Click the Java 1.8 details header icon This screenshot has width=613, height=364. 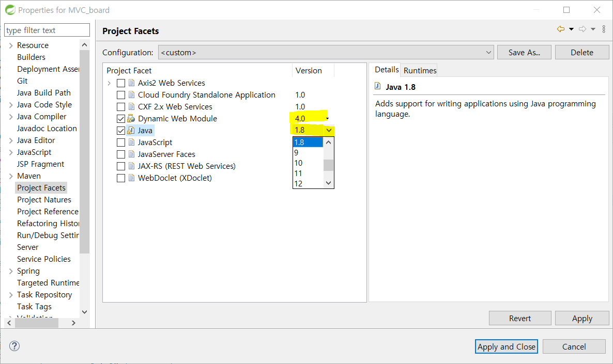coord(378,86)
